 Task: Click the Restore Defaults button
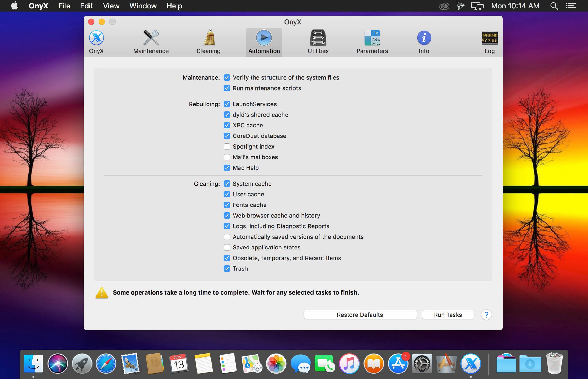360,315
